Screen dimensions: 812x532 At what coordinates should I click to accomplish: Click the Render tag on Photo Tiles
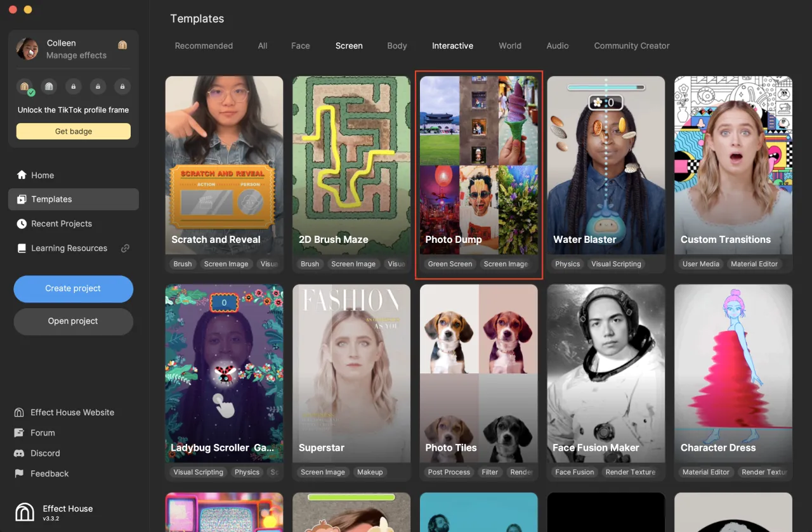[521, 472]
